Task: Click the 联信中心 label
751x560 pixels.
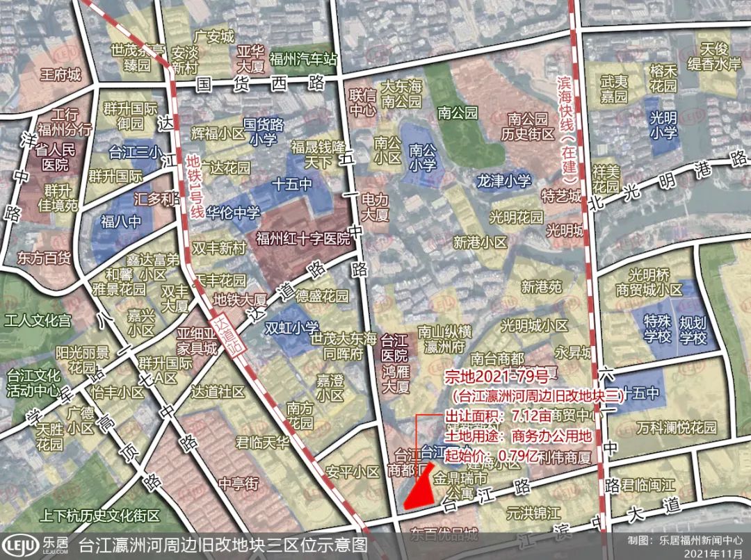Action: coord(362,102)
